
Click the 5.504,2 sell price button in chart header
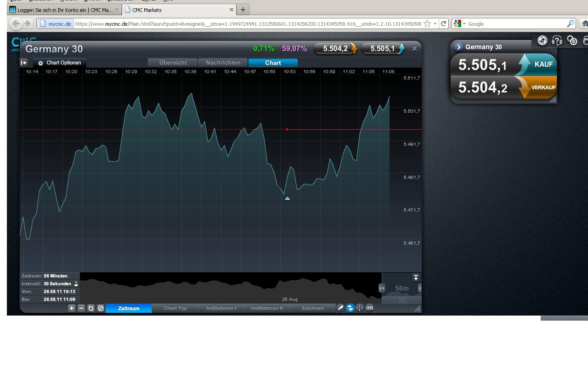[x=336, y=48]
